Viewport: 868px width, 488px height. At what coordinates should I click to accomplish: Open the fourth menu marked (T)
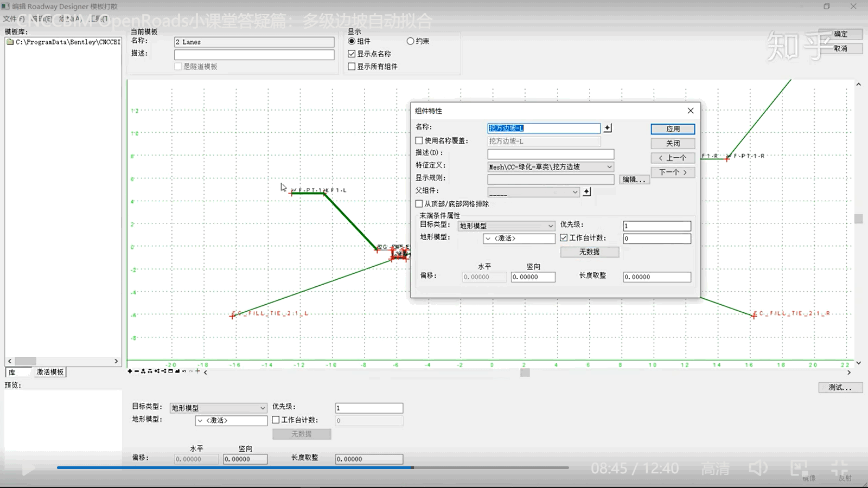tap(99, 18)
